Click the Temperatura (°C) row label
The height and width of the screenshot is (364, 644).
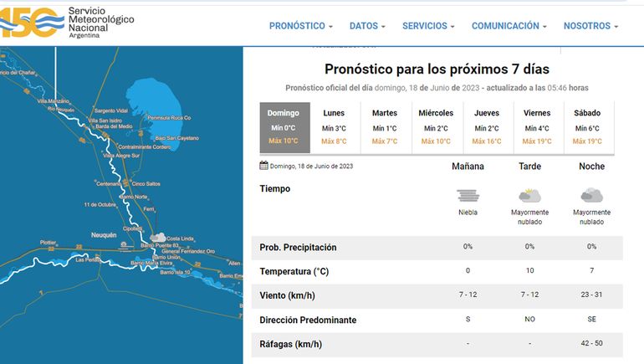pyautogui.click(x=294, y=272)
